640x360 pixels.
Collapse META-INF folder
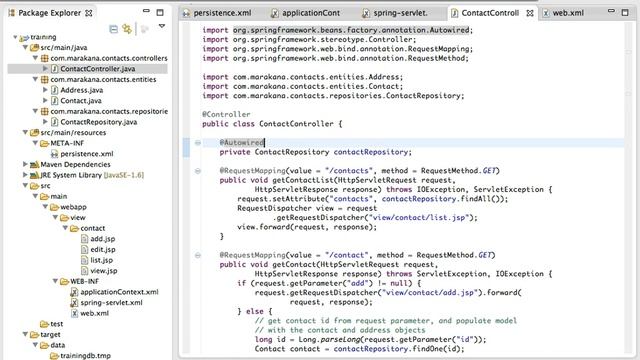click(35, 143)
